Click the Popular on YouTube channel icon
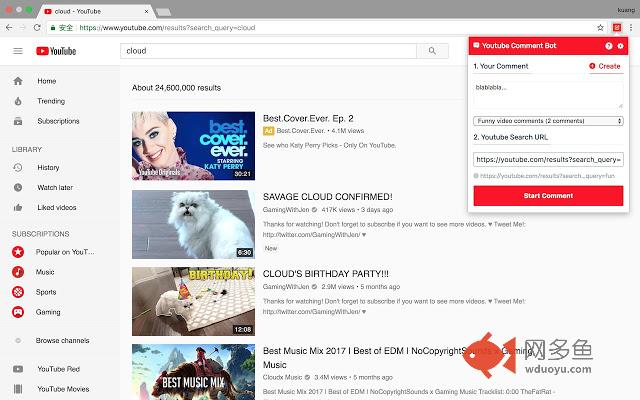Screen dimensions: 640x400 [18, 252]
